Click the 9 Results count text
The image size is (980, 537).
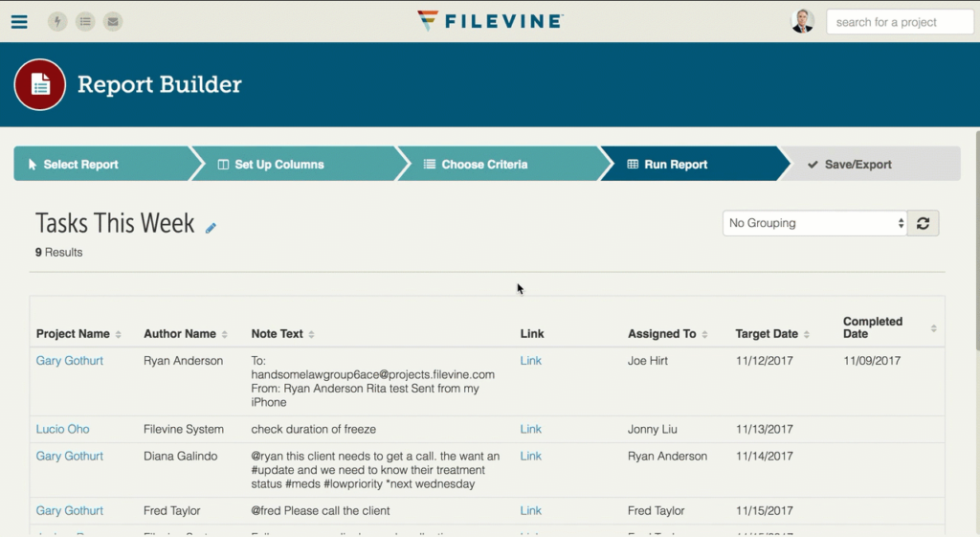click(x=58, y=253)
